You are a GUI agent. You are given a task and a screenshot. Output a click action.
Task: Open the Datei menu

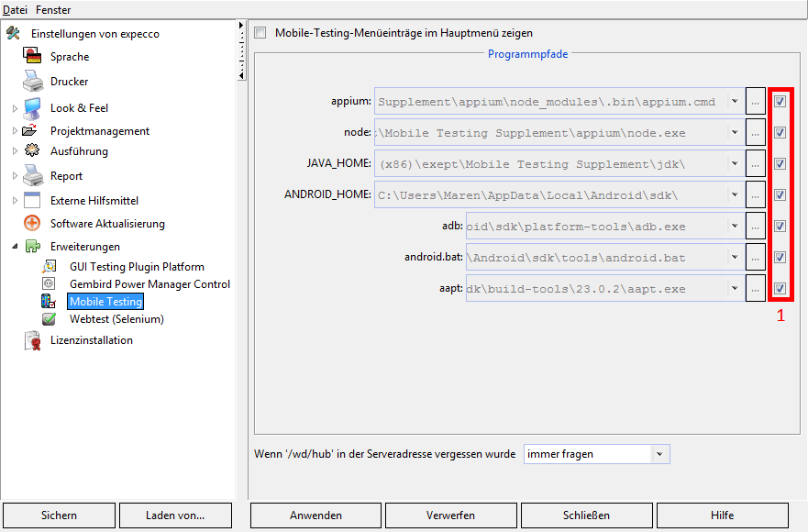15,9
